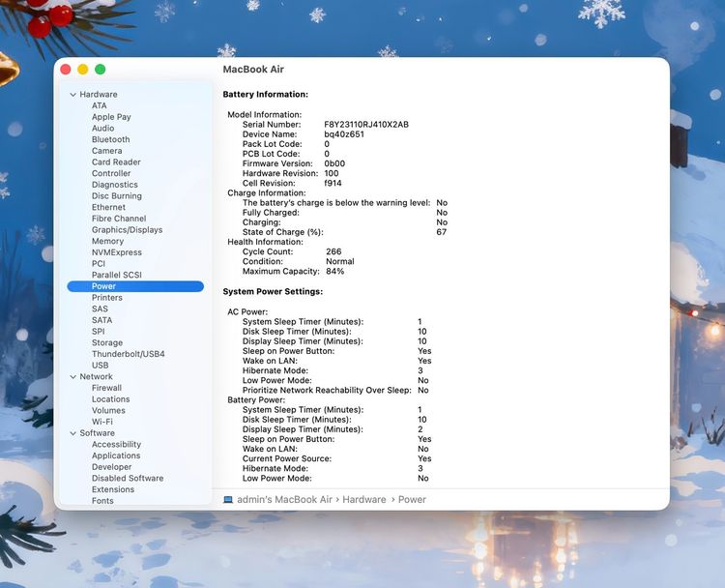Select Thunderbolt/USB4 entry
This screenshot has height=588, width=725.
pyautogui.click(x=128, y=354)
